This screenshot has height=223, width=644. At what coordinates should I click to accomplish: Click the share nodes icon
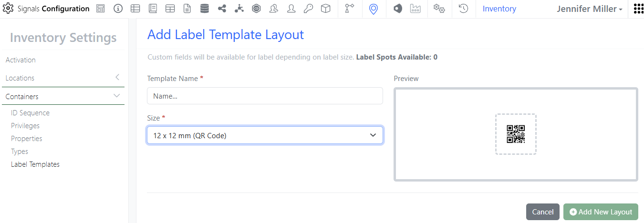tap(222, 9)
